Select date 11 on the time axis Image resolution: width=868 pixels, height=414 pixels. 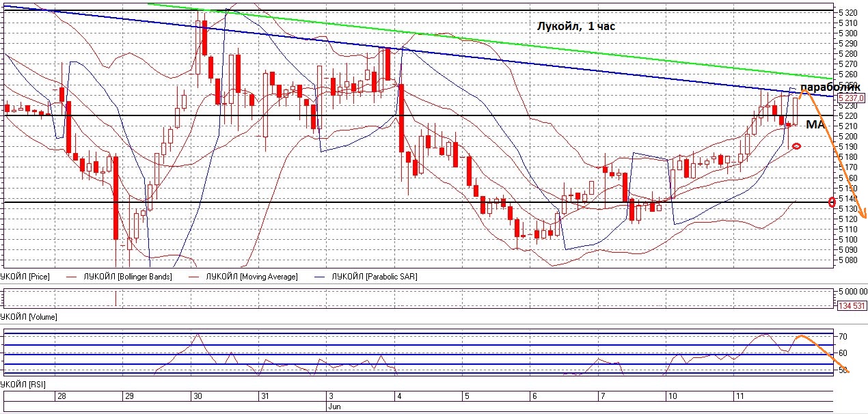[x=739, y=396]
